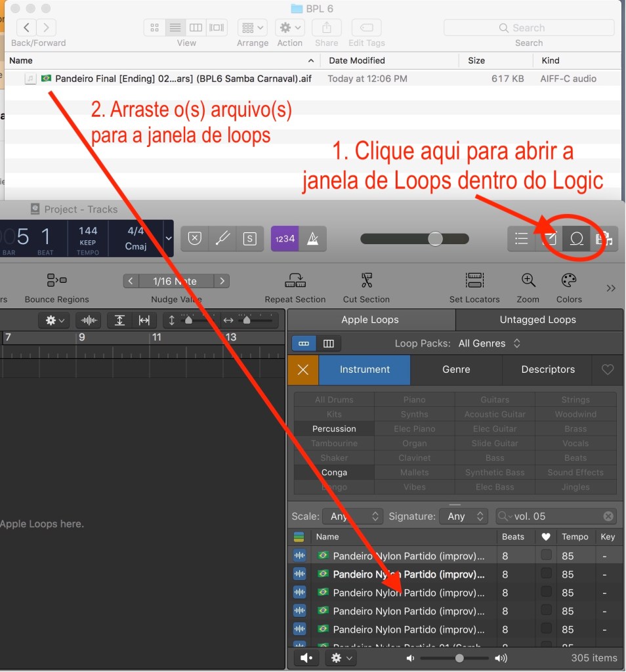Click Set Locators toolbar button
The height and width of the screenshot is (672, 626).
[x=474, y=288]
